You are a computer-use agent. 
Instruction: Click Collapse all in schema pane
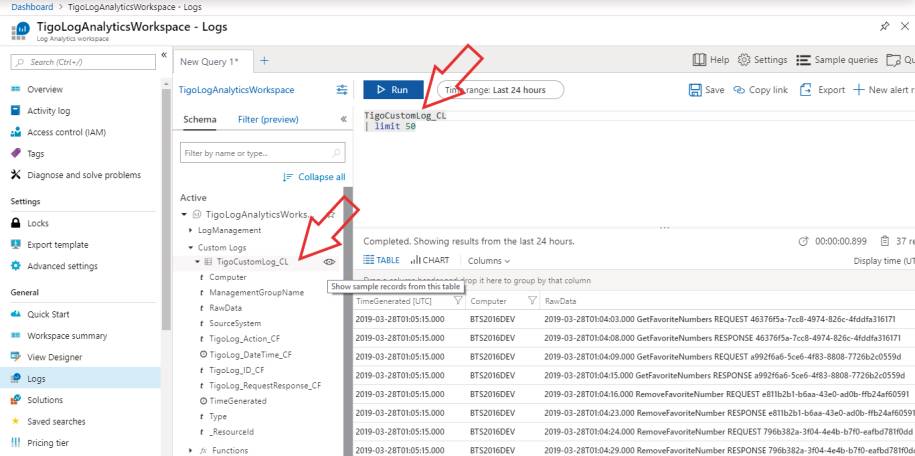[x=314, y=177]
